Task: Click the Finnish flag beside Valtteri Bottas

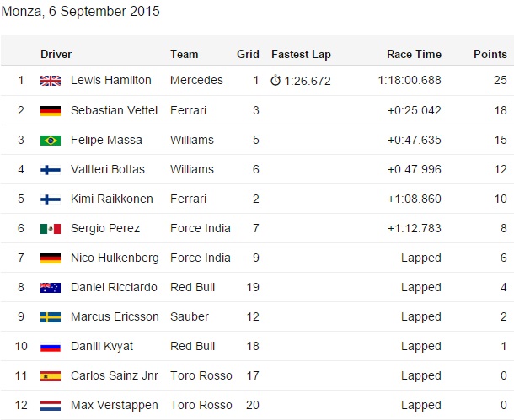Action: click(51, 170)
